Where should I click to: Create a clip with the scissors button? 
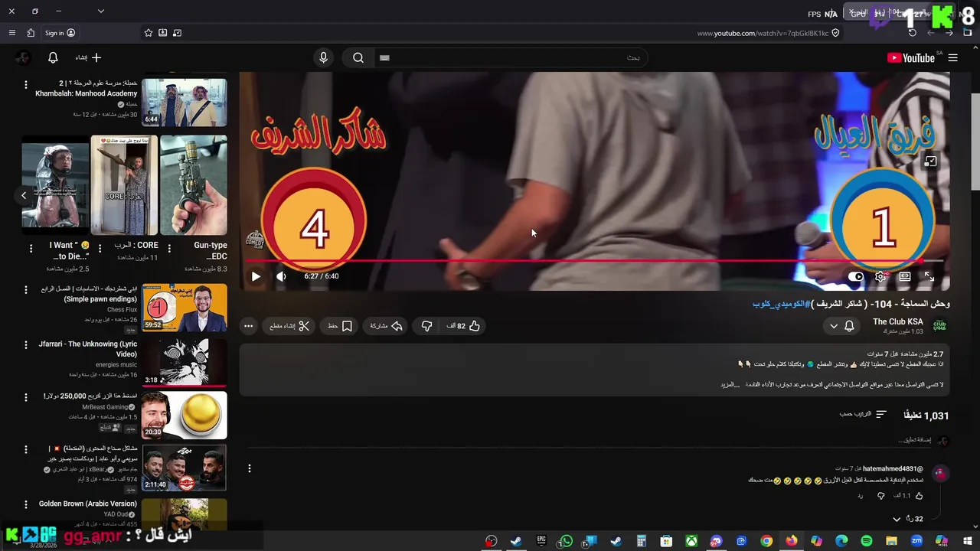(289, 326)
